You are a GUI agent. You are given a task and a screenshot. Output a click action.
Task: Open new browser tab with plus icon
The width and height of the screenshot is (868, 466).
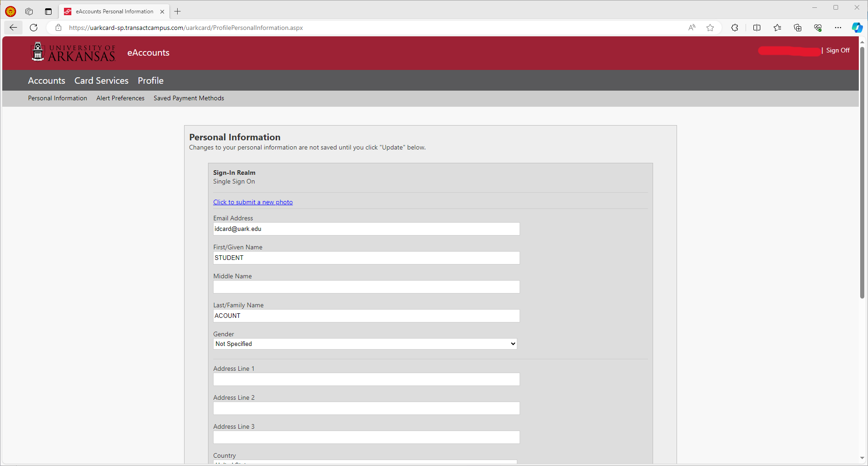tap(178, 12)
